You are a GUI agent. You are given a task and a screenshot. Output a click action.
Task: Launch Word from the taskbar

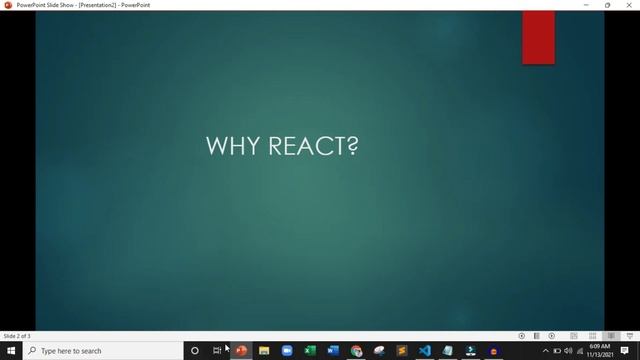[x=333, y=351]
